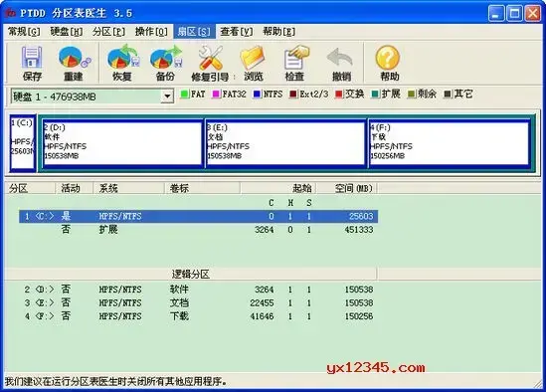Viewport: 546px width, 392px height.
Task: Click the red 交换 legend swatch
Action: pyautogui.click(x=339, y=95)
